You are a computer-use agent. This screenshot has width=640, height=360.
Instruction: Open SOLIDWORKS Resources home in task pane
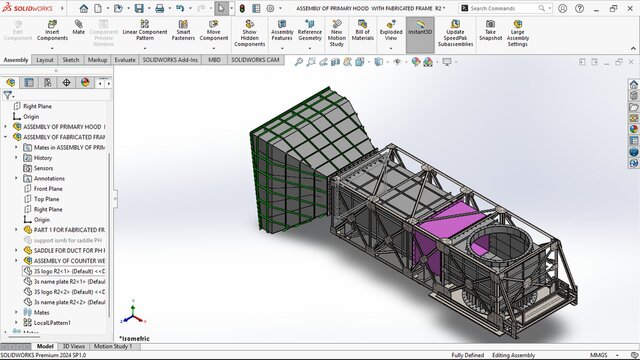[633, 84]
